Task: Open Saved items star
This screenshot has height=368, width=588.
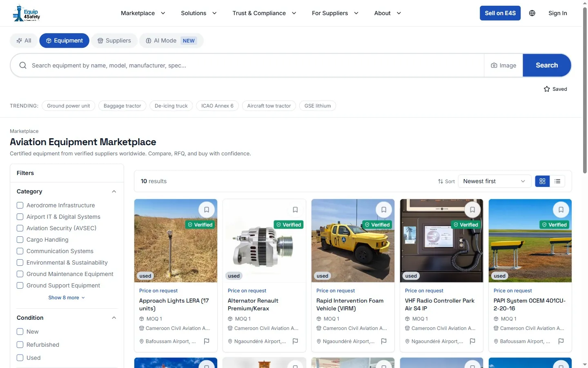Action: [555, 89]
